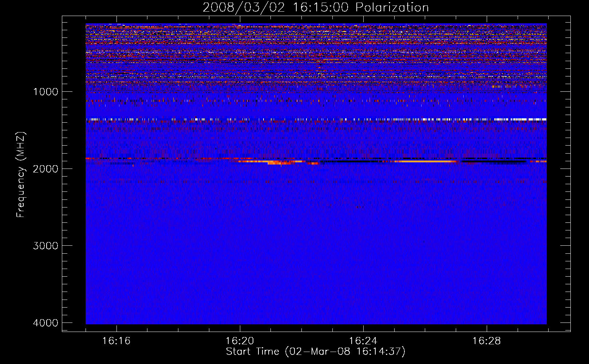Click the 1000 frequency tick label

point(46,92)
